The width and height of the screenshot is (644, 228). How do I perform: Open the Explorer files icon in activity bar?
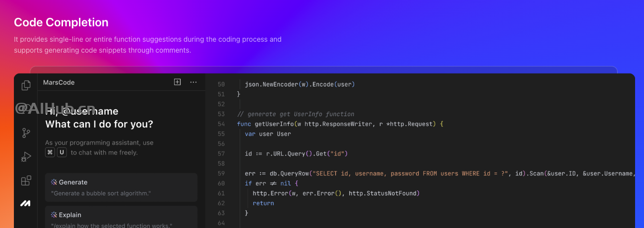(26, 85)
